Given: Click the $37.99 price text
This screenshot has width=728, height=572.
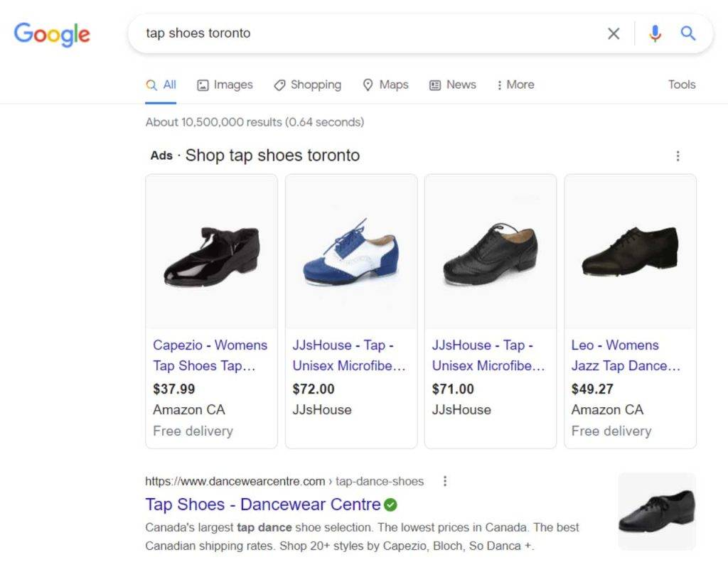Looking at the screenshot, I should 174,389.
